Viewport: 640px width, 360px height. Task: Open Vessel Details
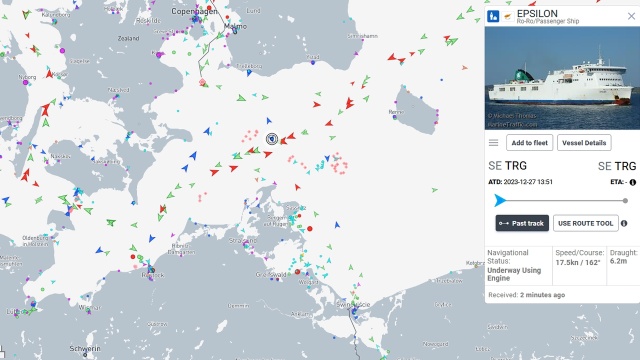(x=584, y=142)
